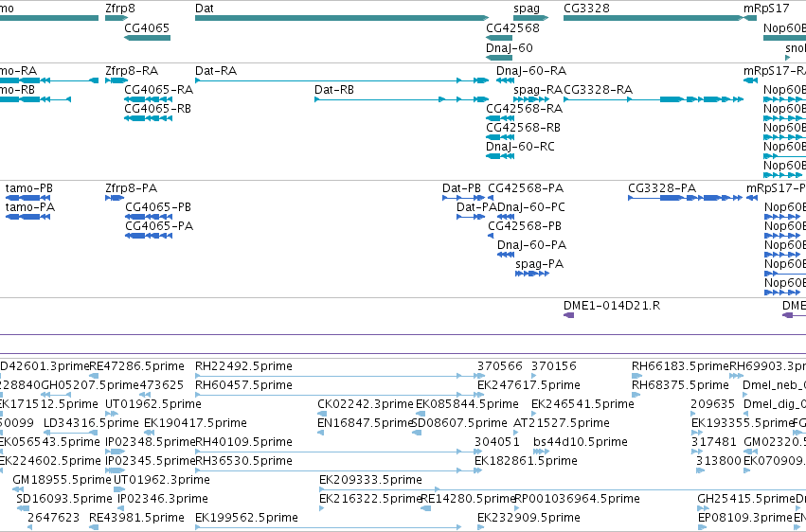
Task: Select EST label EK199562.5prime
Action: (246, 518)
